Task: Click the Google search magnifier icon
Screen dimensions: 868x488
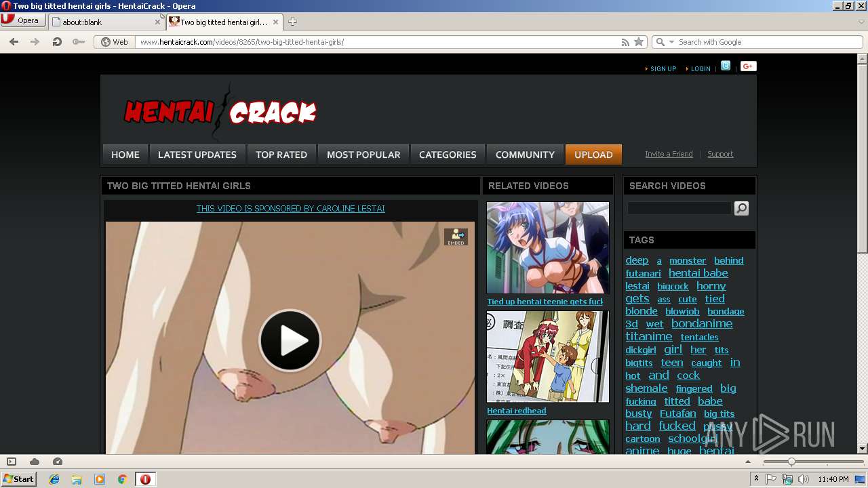Action: point(660,42)
